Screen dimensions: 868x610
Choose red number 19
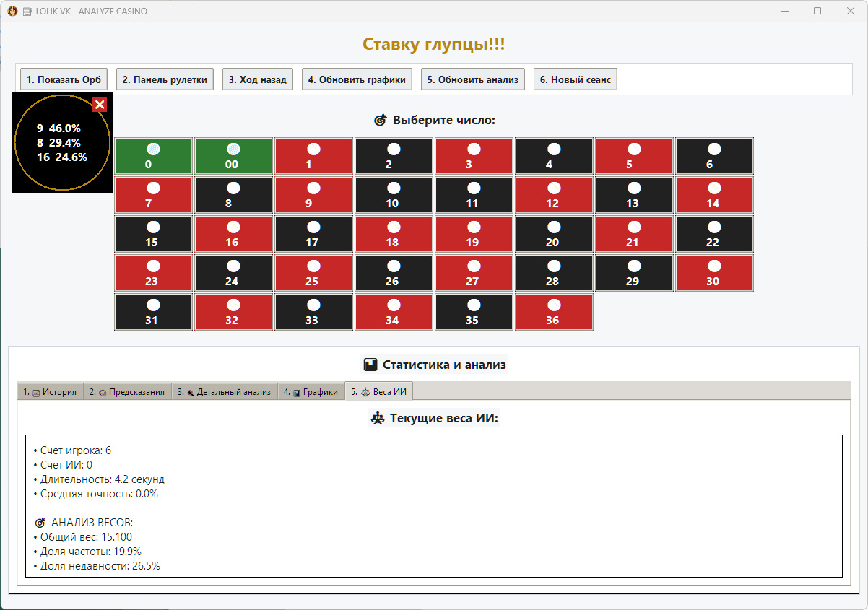click(474, 234)
